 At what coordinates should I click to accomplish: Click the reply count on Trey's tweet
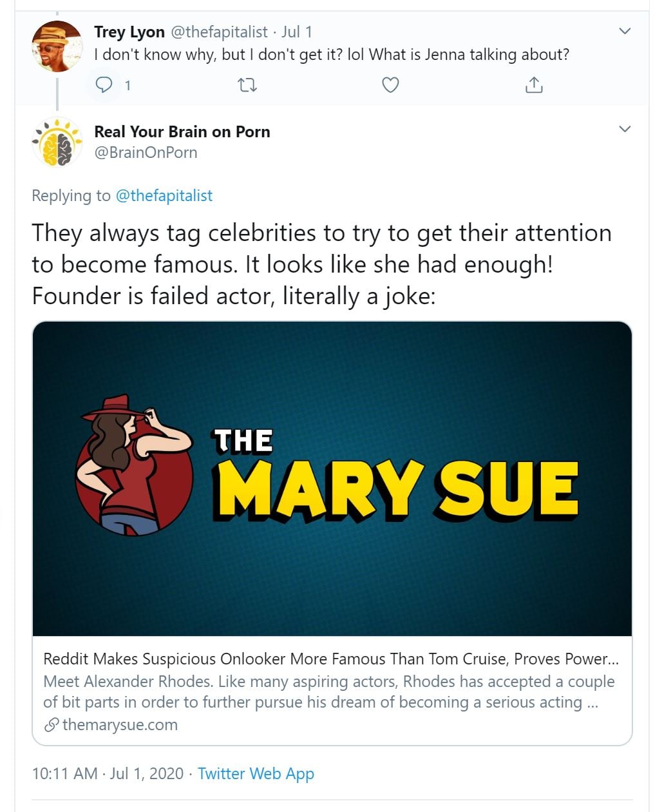click(128, 85)
